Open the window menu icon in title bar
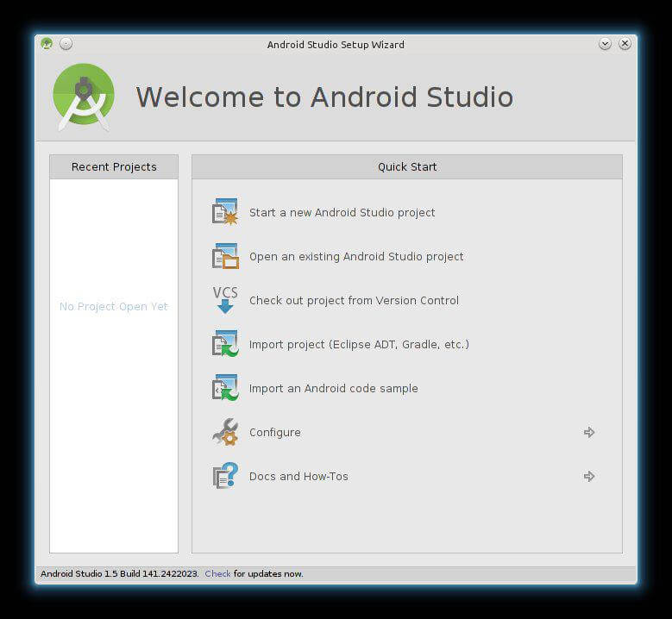Screen dimensions: 672x619 tap(47, 44)
